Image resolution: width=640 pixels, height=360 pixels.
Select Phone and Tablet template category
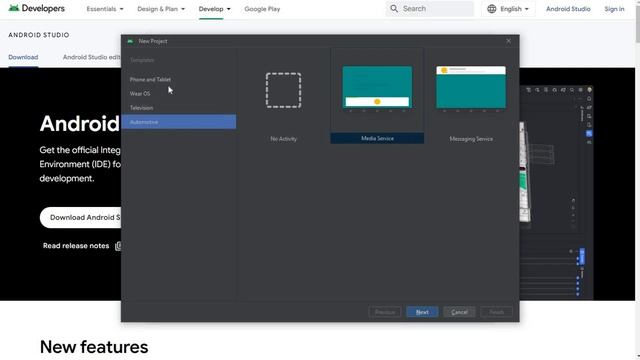pos(178,80)
